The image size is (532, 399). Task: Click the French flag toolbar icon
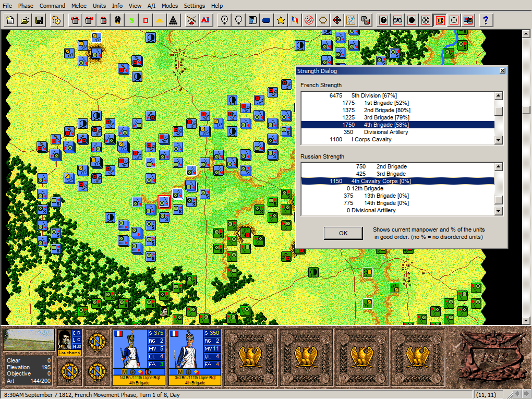coord(295,20)
